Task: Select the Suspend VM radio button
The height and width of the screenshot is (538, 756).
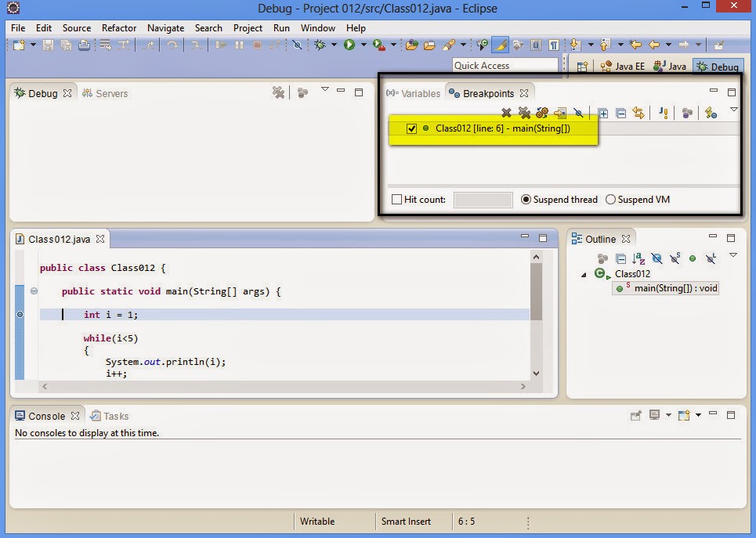Action: [610, 200]
